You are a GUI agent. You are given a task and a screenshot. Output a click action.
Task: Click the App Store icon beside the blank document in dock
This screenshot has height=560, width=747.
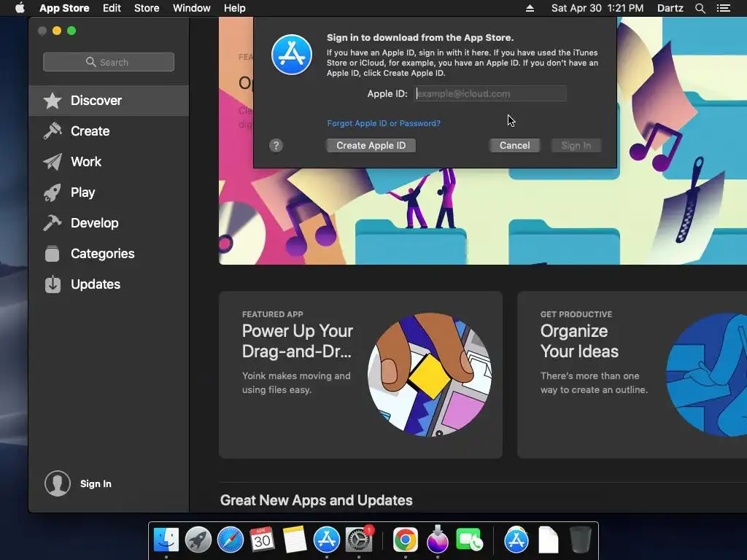click(x=516, y=540)
